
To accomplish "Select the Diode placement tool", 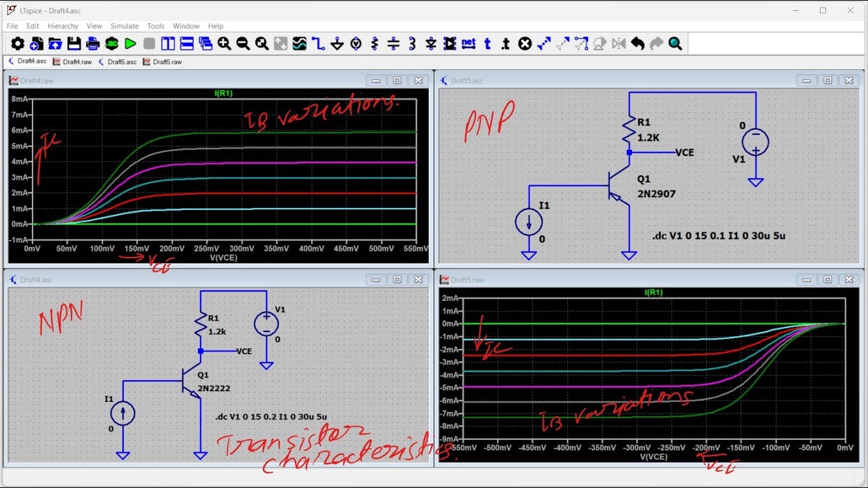I will [431, 43].
